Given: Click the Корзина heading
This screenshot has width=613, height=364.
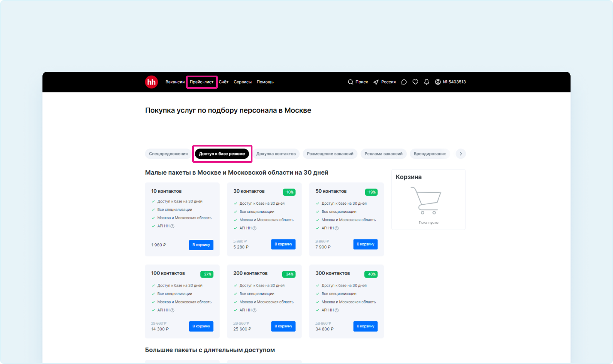Looking at the screenshot, I should (x=408, y=177).
